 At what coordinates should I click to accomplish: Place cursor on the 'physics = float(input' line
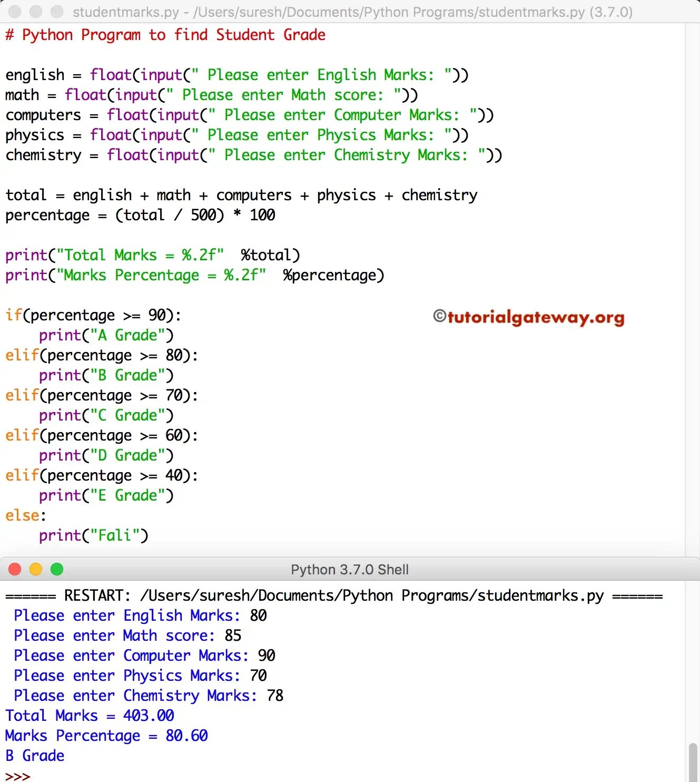click(x=237, y=135)
